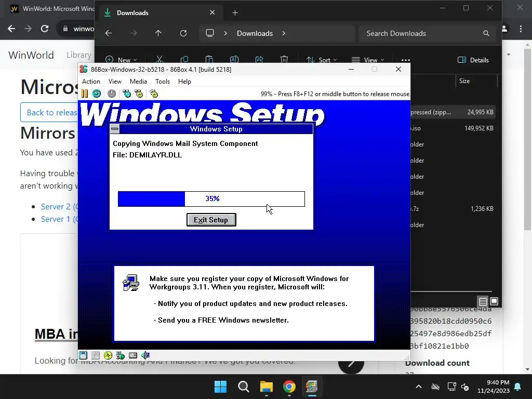532x399 pixels.
Task: Open Library link on WinWorld
Action: pyautogui.click(x=79, y=55)
